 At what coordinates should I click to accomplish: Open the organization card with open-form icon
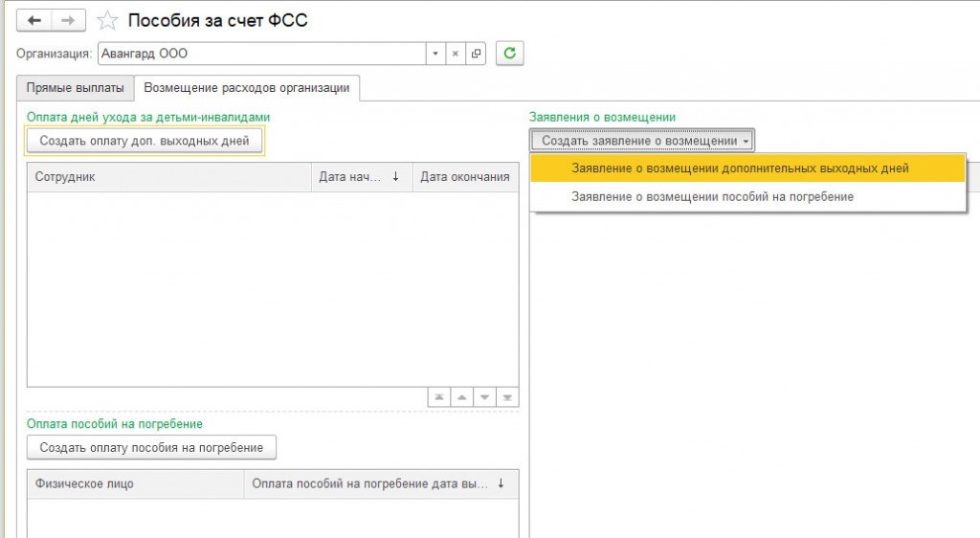(x=477, y=54)
